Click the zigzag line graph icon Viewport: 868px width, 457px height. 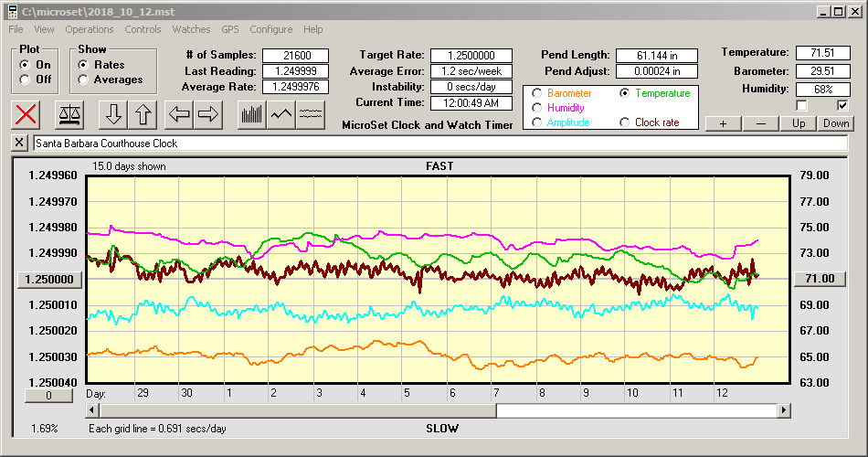click(281, 114)
